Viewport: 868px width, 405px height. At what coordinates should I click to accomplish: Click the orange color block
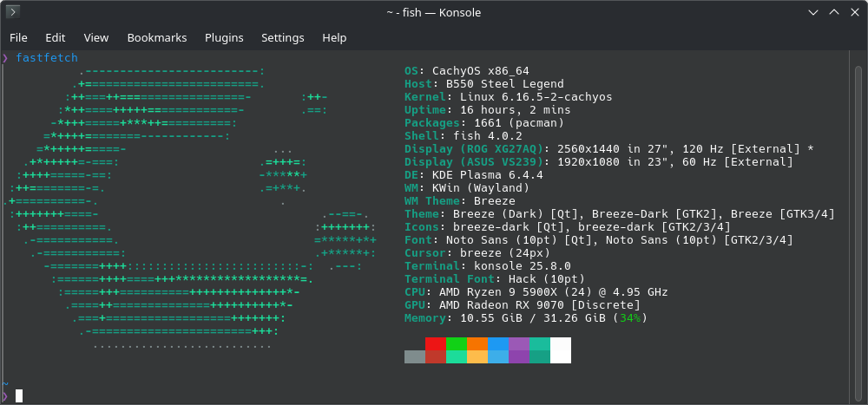point(477,343)
